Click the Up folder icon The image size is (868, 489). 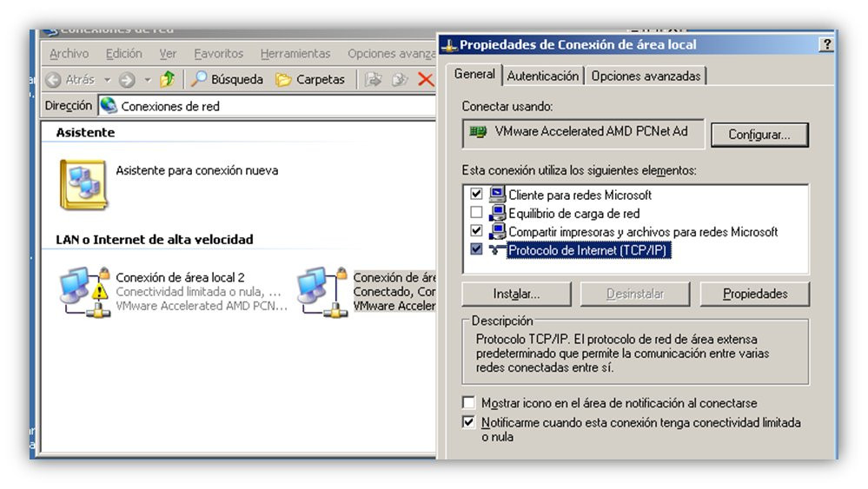click(167, 80)
